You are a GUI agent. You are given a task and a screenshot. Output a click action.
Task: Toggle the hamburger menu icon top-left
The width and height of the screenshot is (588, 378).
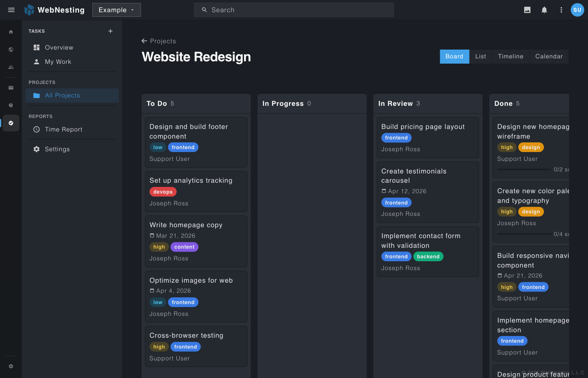[11, 10]
